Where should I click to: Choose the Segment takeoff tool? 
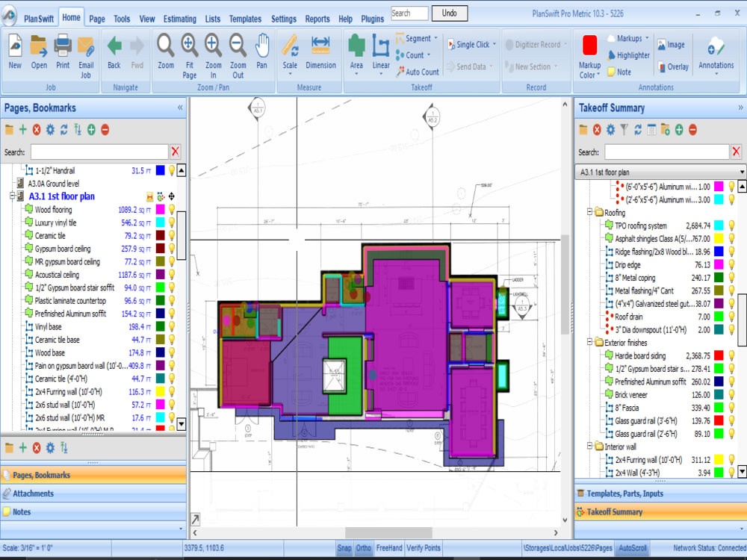[x=413, y=39]
